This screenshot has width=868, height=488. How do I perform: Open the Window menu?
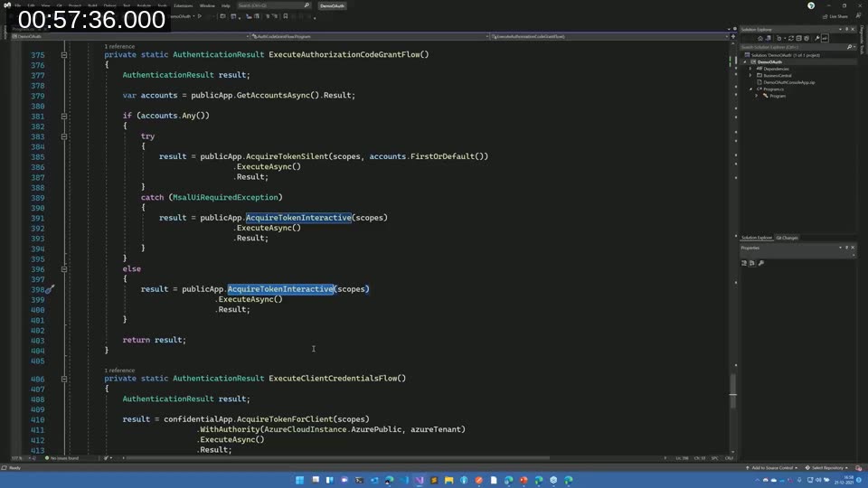[x=207, y=5]
